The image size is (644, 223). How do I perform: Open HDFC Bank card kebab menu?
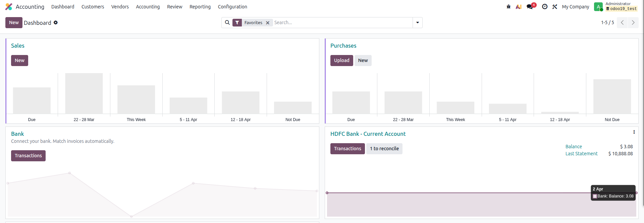pos(634,132)
